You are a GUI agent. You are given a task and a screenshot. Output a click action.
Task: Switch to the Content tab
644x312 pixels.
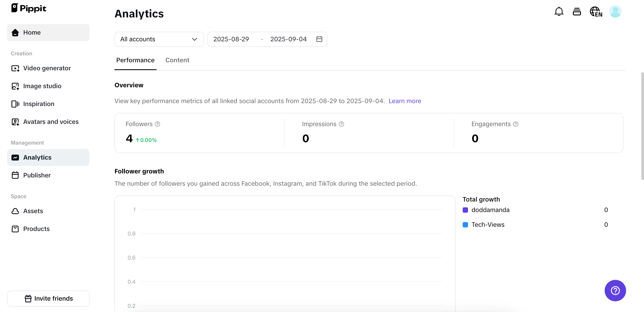(177, 60)
